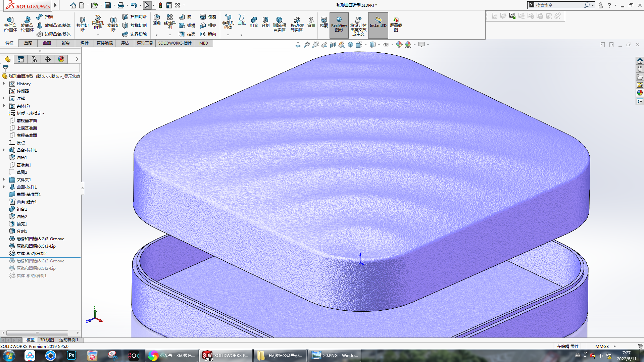Switch to DisplayManager panel tab

click(x=61, y=59)
